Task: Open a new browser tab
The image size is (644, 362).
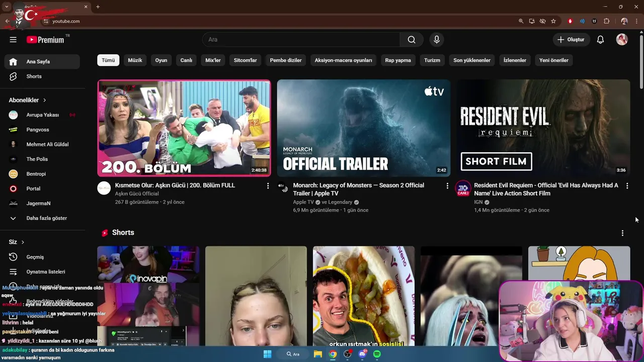Action: pyautogui.click(x=98, y=7)
